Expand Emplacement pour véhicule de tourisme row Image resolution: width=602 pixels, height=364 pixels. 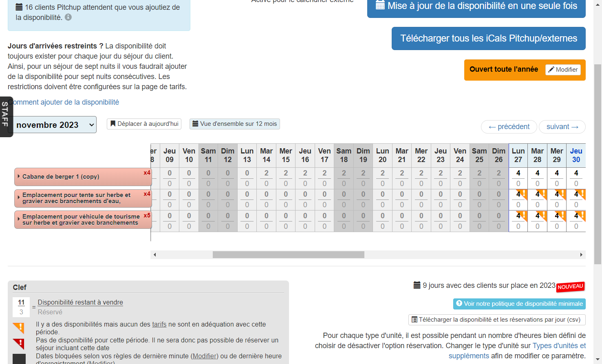(x=19, y=219)
